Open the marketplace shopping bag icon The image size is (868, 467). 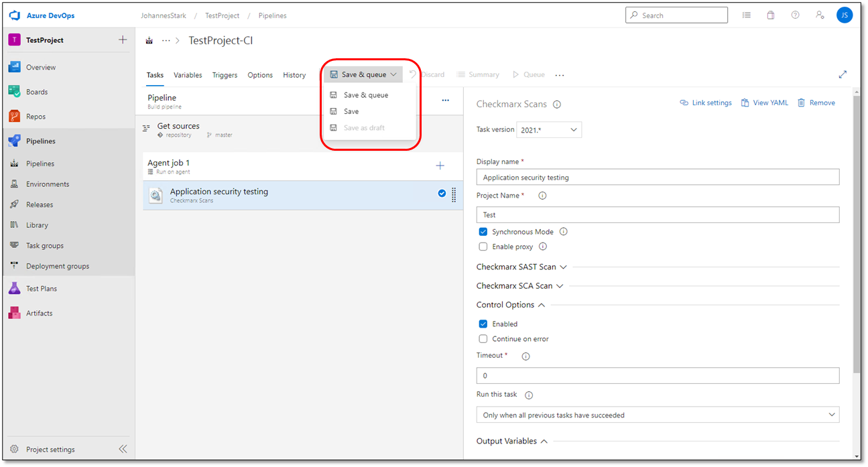pos(771,15)
